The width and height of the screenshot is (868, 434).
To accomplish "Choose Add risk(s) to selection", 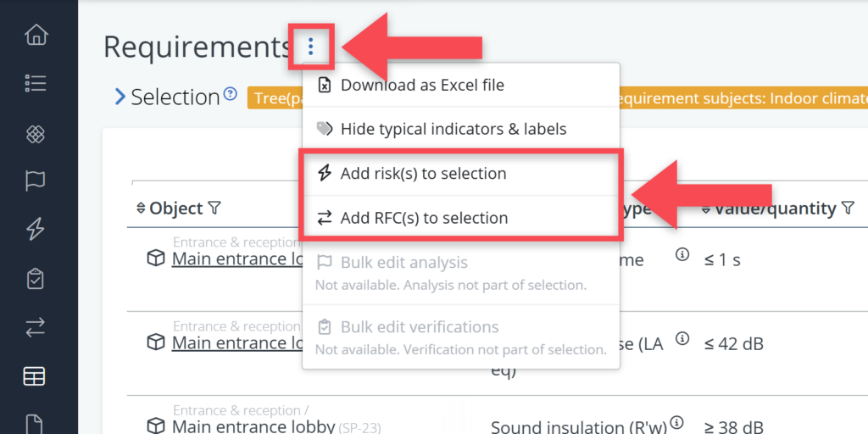I will 423,174.
